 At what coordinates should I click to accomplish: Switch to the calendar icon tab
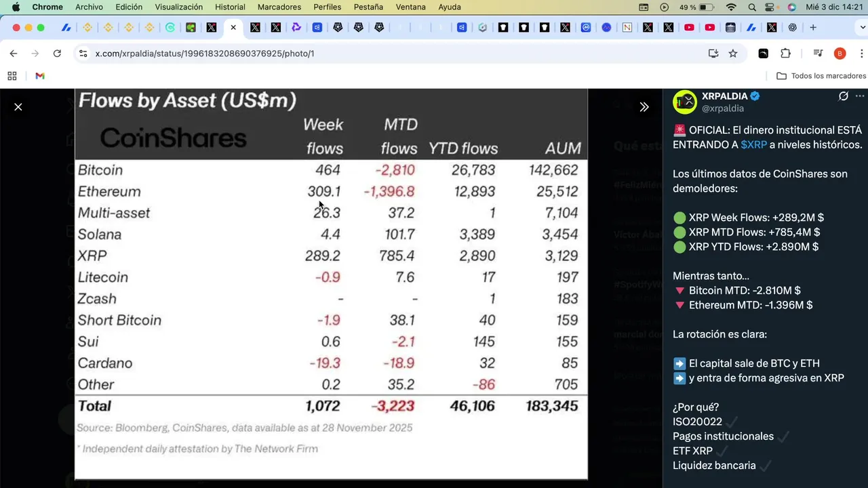click(x=730, y=28)
